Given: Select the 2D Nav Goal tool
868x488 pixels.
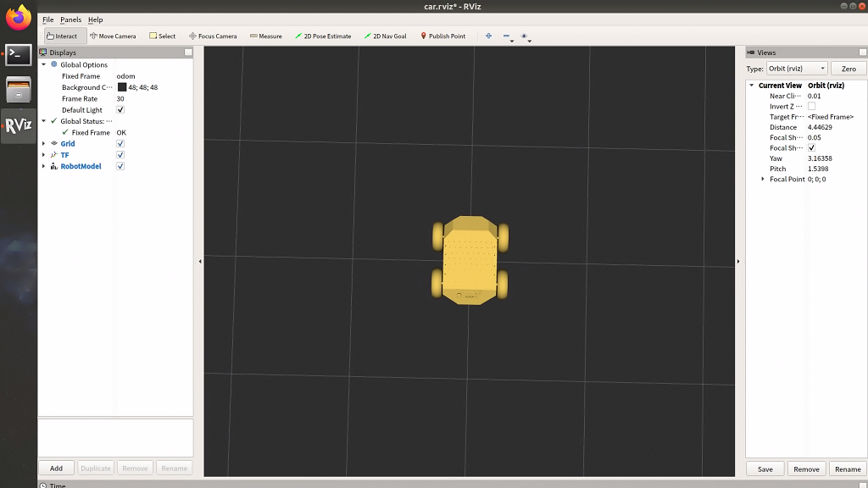Looking at the screenshot, I should point(384,36).
